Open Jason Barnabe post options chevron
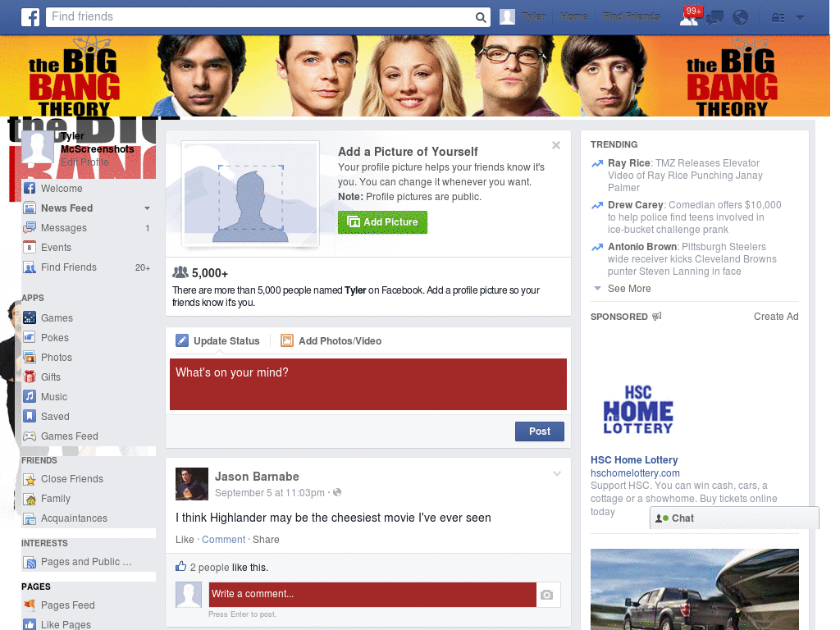Viewport: 840px width, 630px height. tap(557, 473)
